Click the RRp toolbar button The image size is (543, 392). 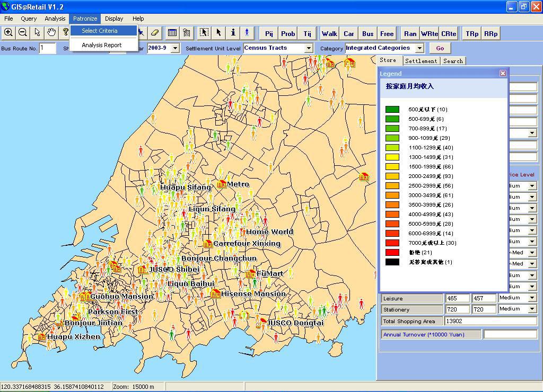[x=491, y=33]
